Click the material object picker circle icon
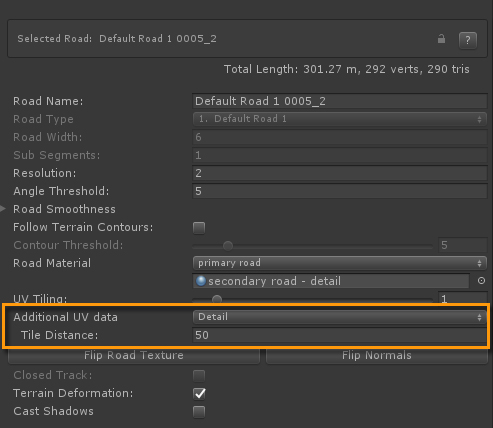This screenshot has width=493, height=428. pyautogui.click(x=481, y=281)
